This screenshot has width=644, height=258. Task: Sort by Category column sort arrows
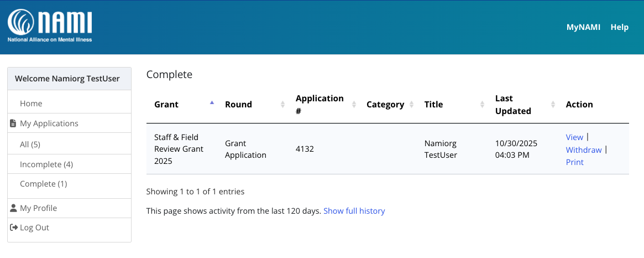pos(412,104)
